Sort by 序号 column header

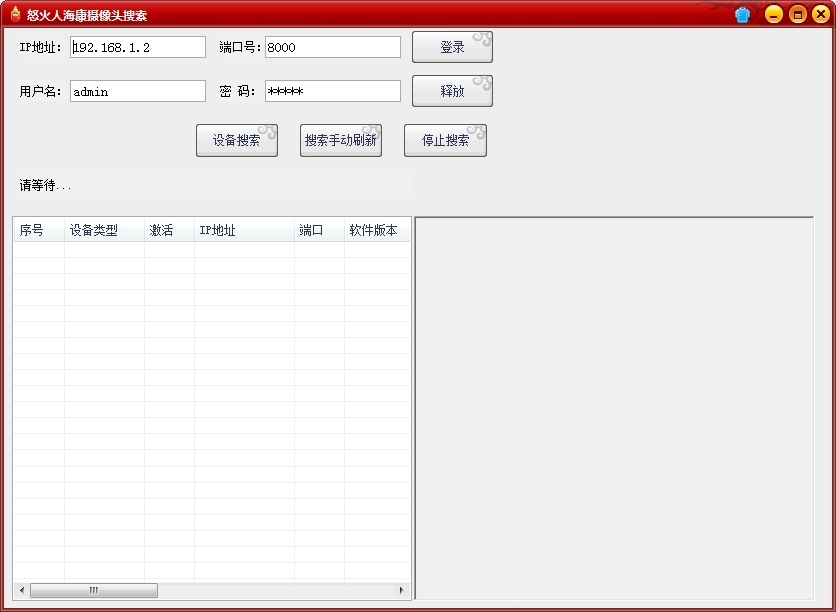coord(39,230)
